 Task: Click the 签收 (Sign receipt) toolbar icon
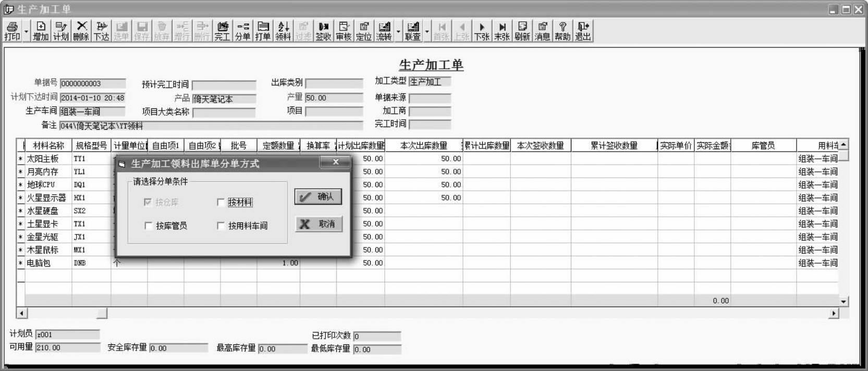click(x=323, y=31)
